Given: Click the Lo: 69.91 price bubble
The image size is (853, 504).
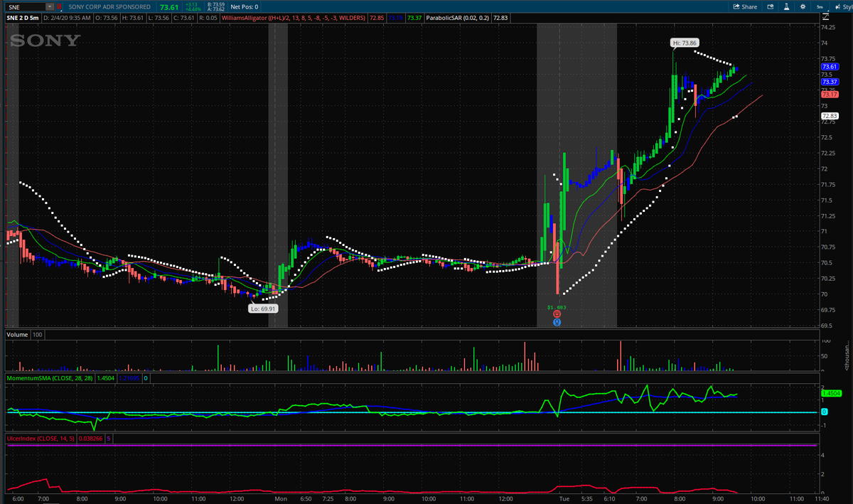Looking at the screenshot, I should 262,309.
